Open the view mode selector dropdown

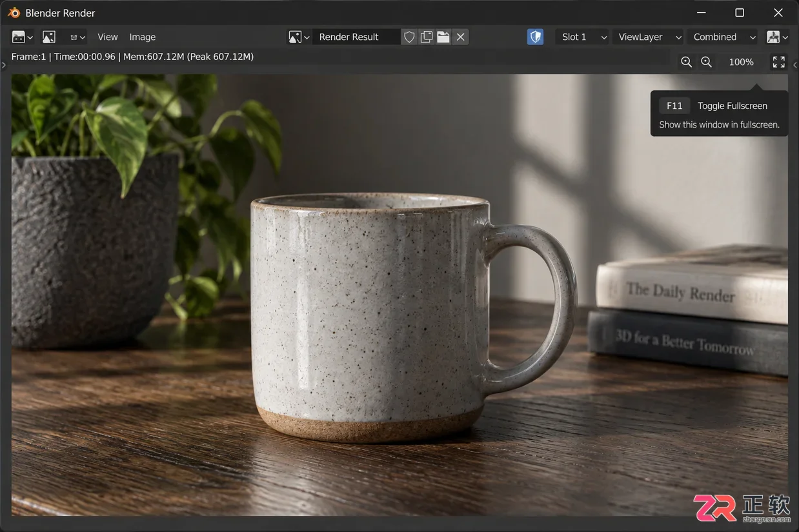pyautogui.click(x=77, y=37)
